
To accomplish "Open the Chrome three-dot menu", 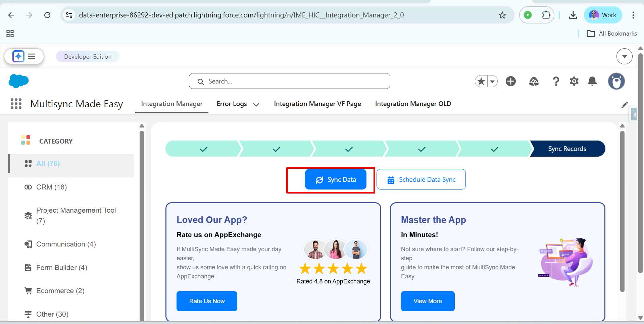I will pos(633,15).
